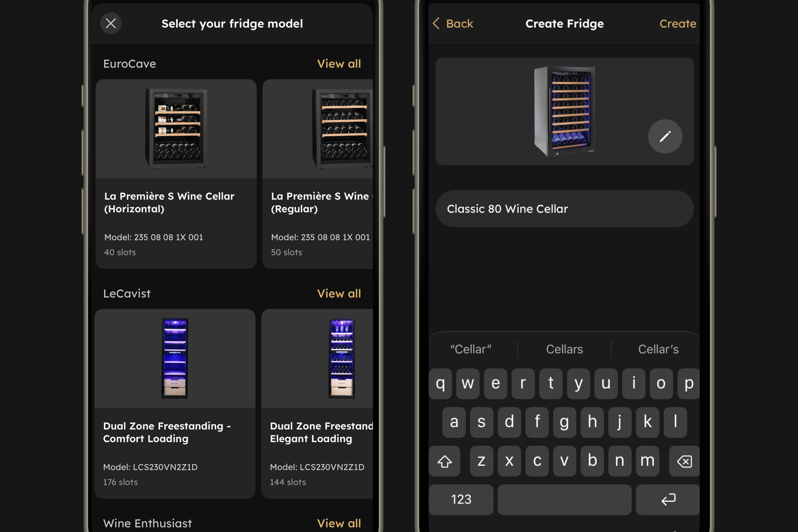Screen dimensions: 798x532
Task: Tap the fridge preview image
Action: (564, 111)
